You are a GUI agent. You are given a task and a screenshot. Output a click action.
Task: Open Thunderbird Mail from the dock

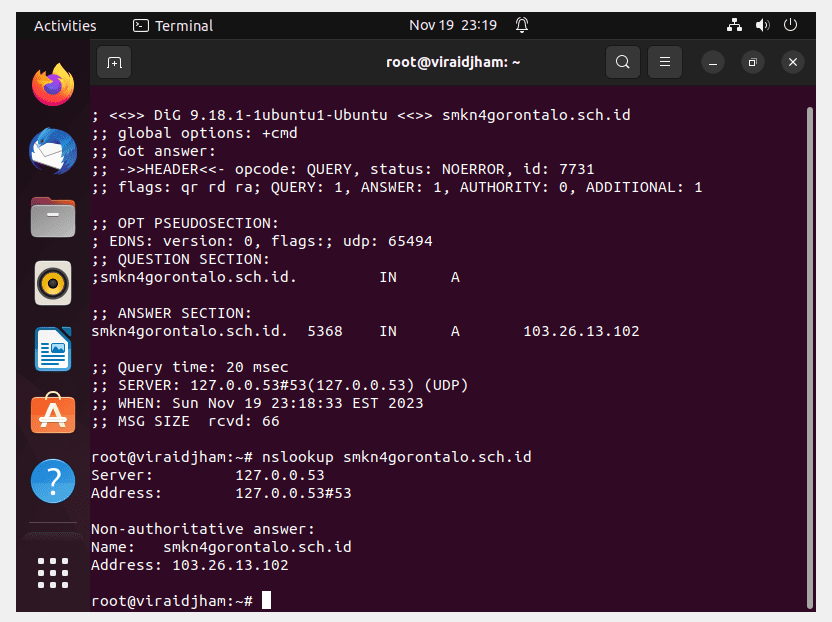[x=53, y=151]
